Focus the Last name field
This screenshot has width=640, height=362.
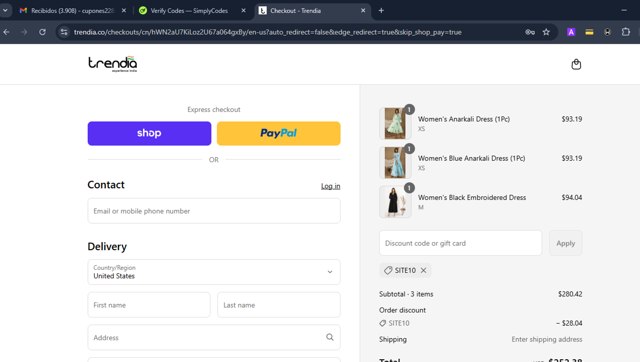click(279, 305)
